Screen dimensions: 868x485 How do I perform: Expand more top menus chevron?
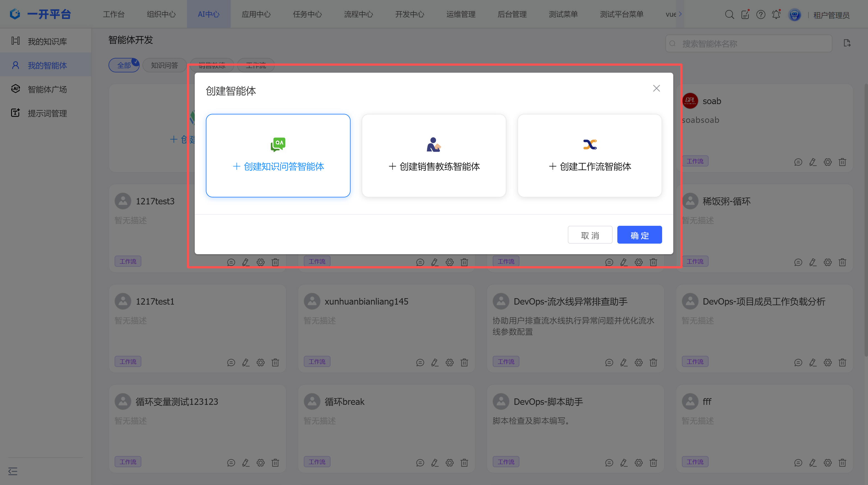[680, 14]
